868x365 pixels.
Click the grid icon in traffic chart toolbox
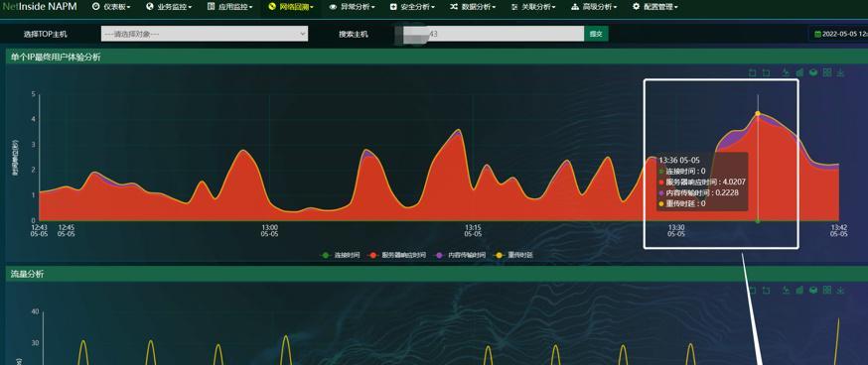(827, 290)
